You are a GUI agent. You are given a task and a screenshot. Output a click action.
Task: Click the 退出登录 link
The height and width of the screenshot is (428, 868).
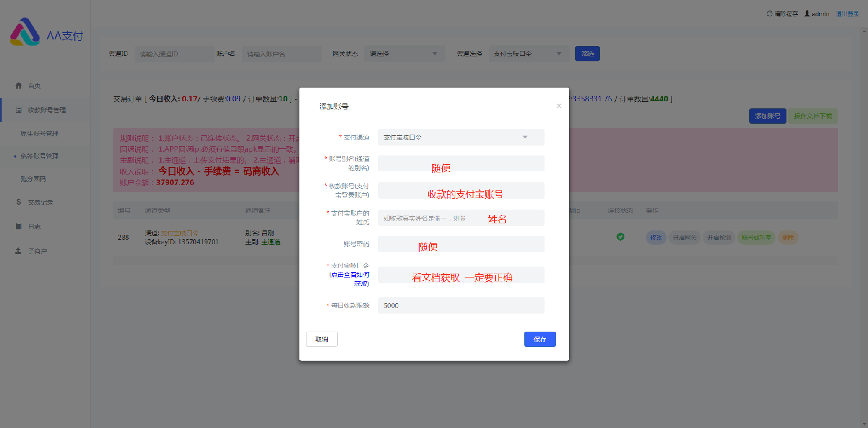coord(847,14)
